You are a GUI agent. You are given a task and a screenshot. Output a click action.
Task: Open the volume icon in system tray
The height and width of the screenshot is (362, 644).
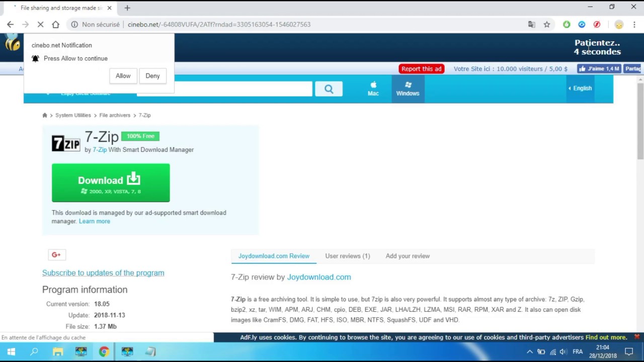563,352
